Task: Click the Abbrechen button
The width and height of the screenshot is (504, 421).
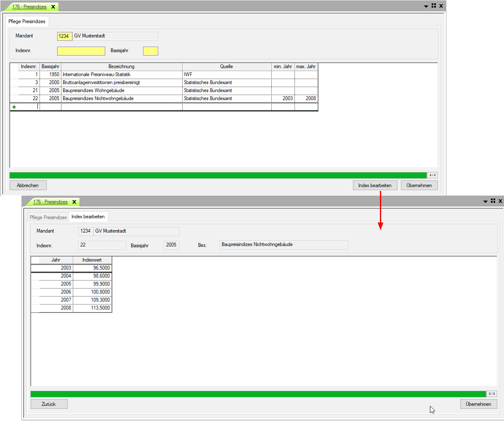Action: point(28,185)
